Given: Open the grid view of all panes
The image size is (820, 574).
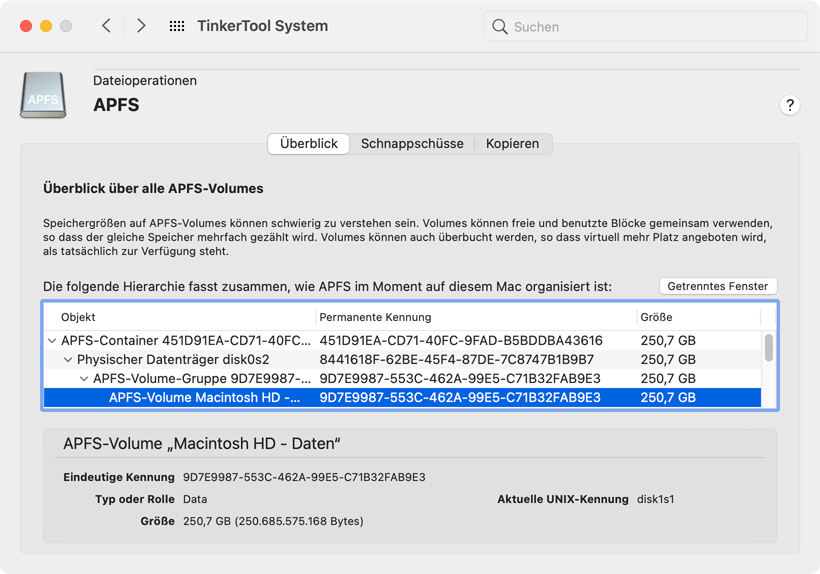Looking at the screenshot, I should (x=177, y=26).
